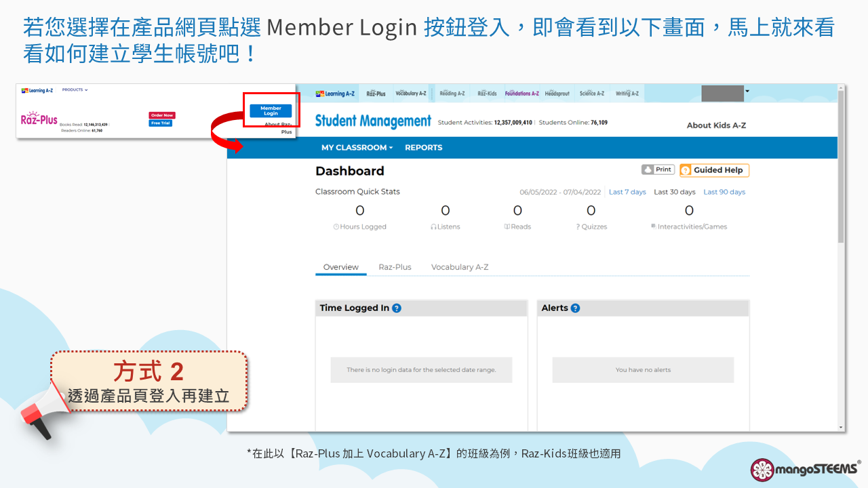This screenshot has width=868, height=488.
Task: Click the help icon beside Alerts
Action: click(575, 308)
